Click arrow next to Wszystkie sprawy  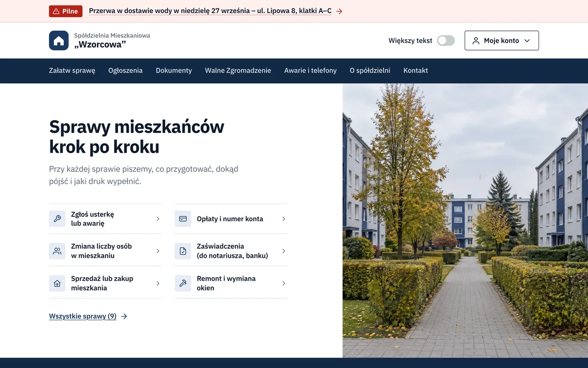[124, 316]
